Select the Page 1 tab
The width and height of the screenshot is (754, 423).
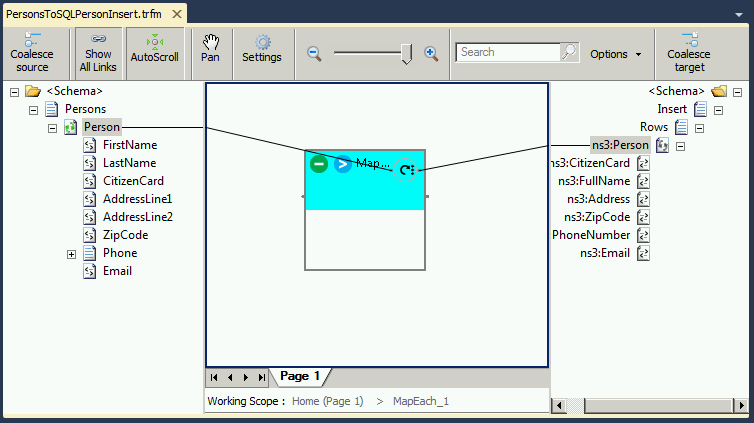300,377
